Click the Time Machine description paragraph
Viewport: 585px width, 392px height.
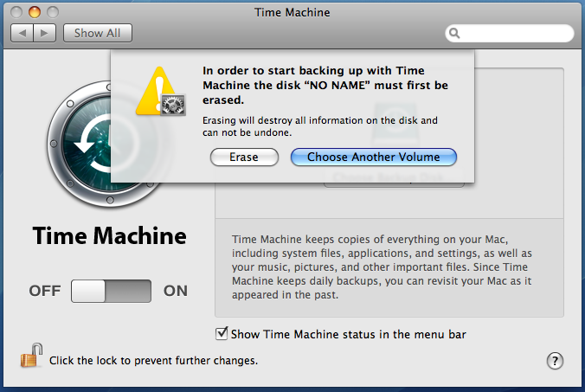pyautogui.click(x=382, y=267)
